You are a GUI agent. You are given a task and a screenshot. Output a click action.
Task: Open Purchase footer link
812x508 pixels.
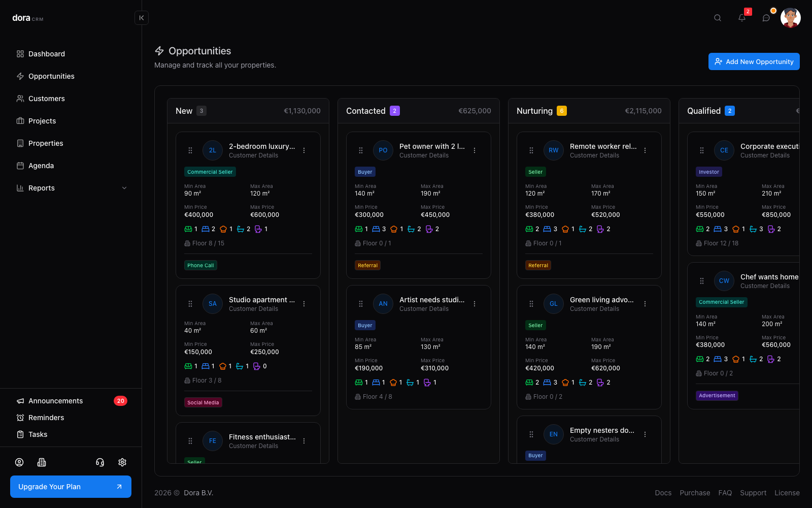[x=695, y=493]
